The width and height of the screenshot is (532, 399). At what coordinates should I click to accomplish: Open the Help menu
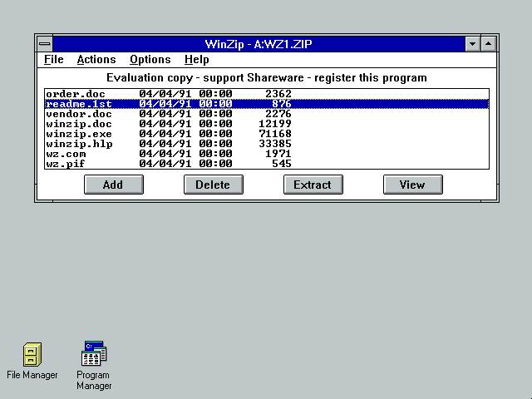pos(197,60)
